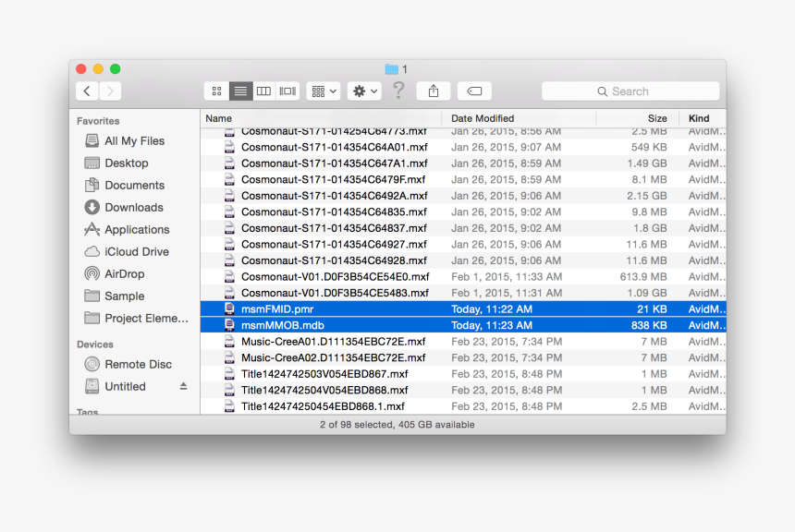This screenshot has height=532, width=795.
Task: Click file icon of msmMMOB.mdb
Action: point(229,325)
